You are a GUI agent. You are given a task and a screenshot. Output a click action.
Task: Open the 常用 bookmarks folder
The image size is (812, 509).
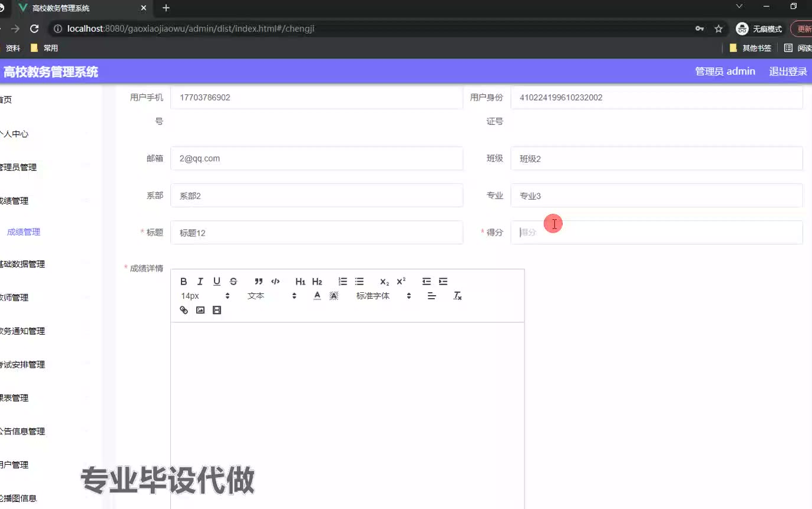click(x=45, y=48)
